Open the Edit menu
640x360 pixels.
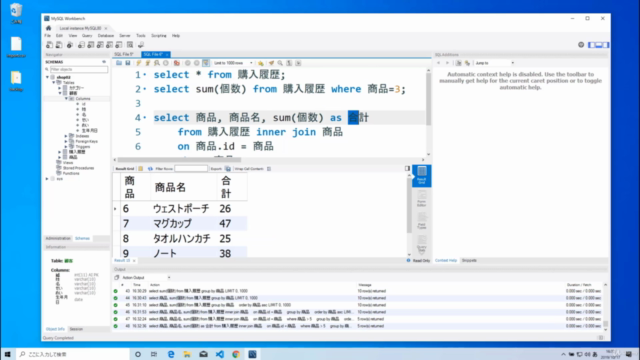coord(59,36)
